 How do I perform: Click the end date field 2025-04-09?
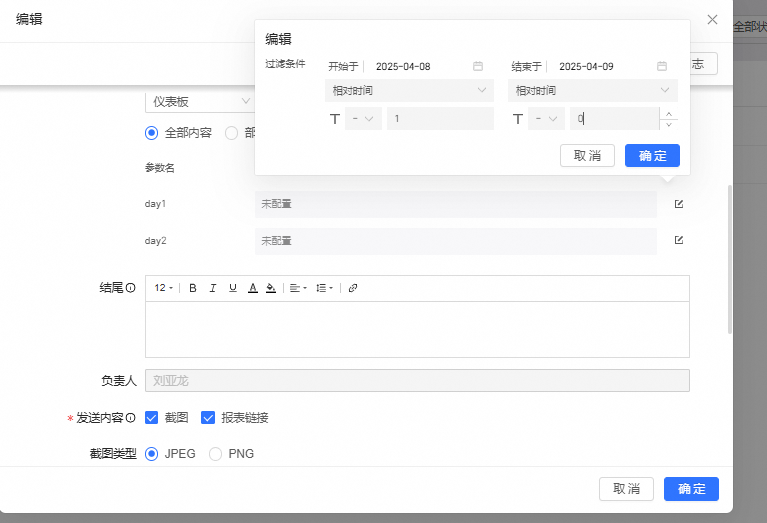click(587, 66)
